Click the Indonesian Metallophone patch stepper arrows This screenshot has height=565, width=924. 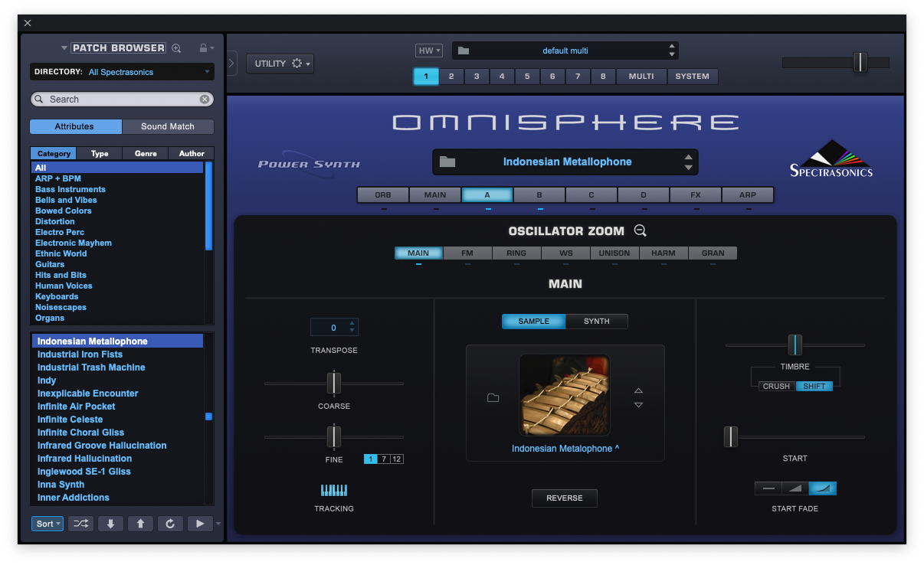[x=688, y=162]
